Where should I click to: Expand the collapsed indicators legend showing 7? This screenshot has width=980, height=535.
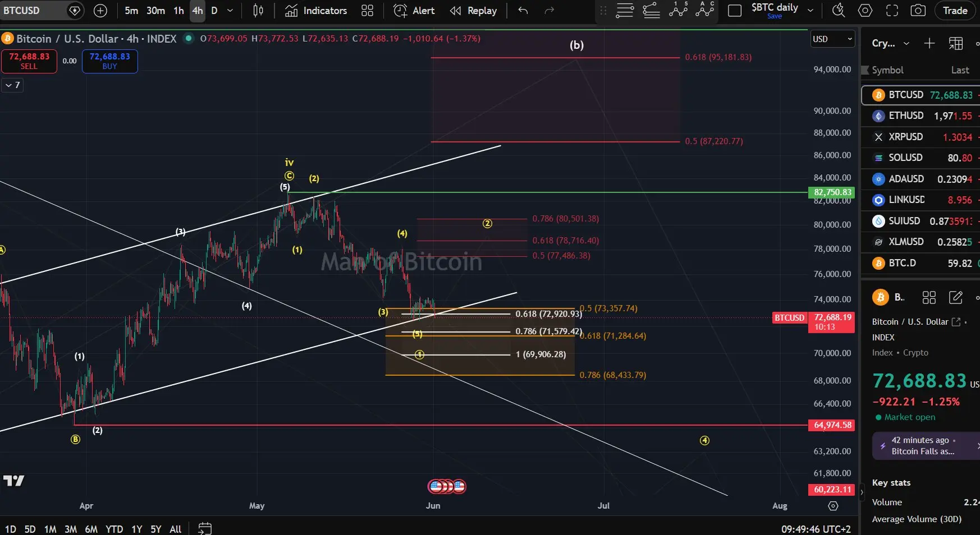(12, 85)
